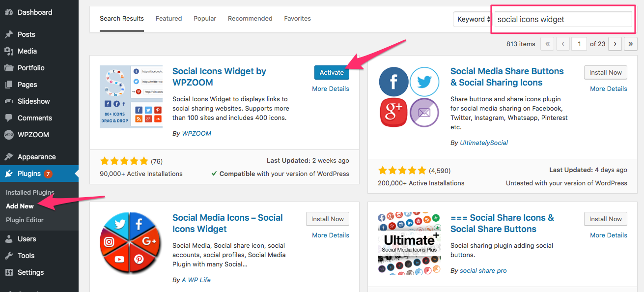Go to the next results page

[615, 44]
